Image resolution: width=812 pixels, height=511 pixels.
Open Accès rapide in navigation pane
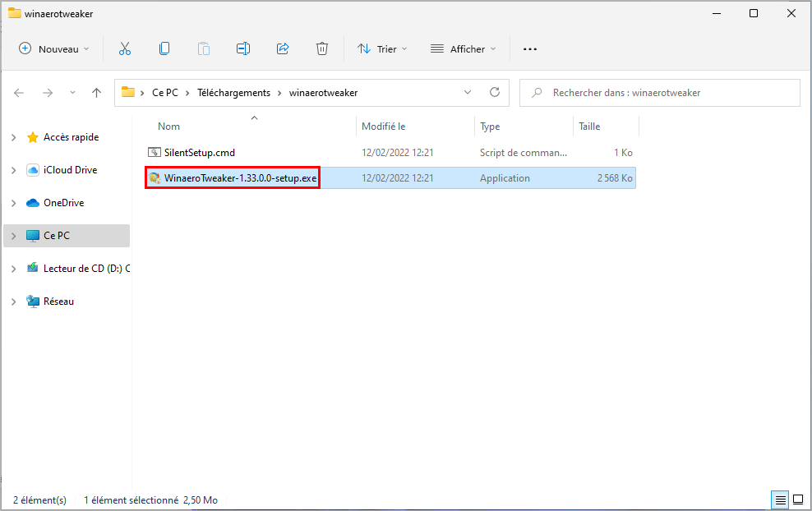pos(71,137)
